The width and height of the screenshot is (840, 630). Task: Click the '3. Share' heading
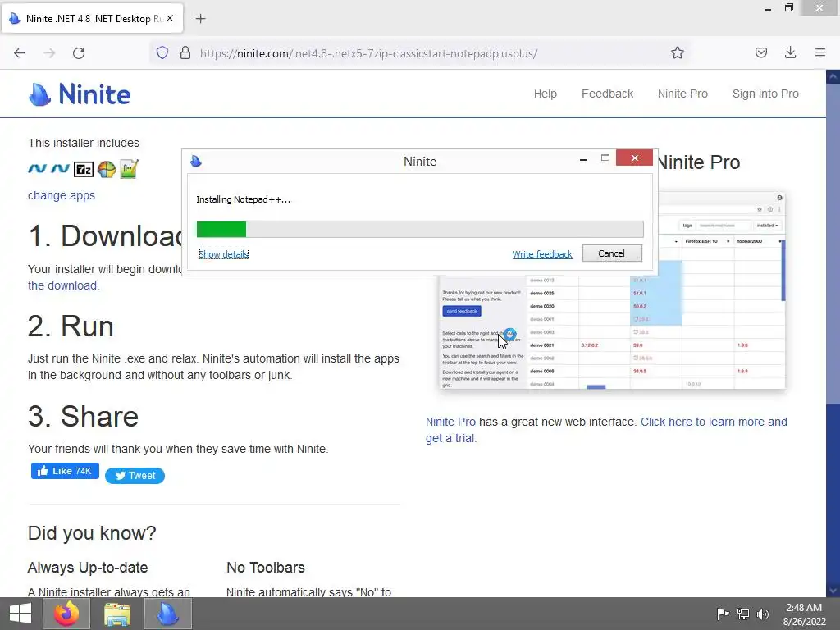click(83, 416)
